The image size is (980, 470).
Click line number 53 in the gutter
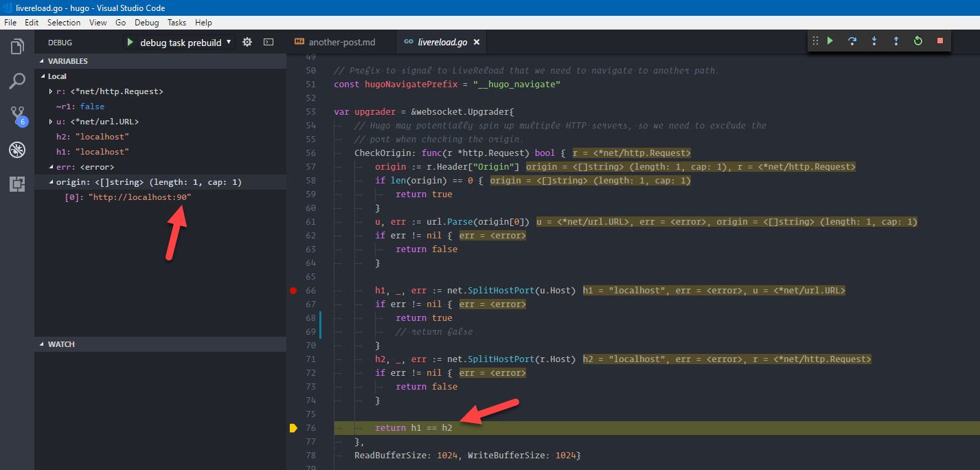click(311, 112)
